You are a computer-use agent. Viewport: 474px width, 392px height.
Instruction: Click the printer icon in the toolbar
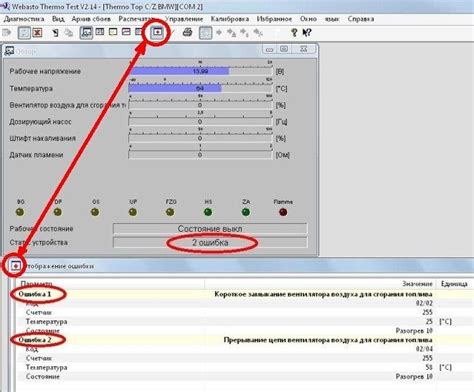click(187, 32)
